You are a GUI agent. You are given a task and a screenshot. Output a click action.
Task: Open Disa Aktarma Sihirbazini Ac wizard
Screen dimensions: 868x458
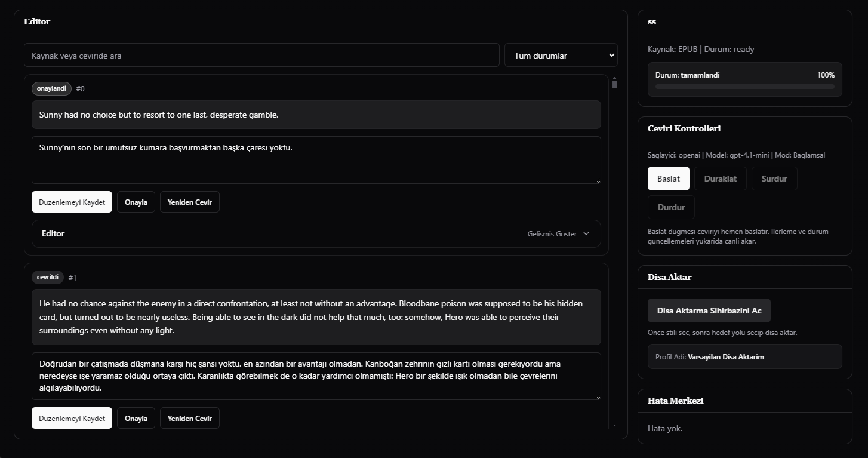click(709, 311)
